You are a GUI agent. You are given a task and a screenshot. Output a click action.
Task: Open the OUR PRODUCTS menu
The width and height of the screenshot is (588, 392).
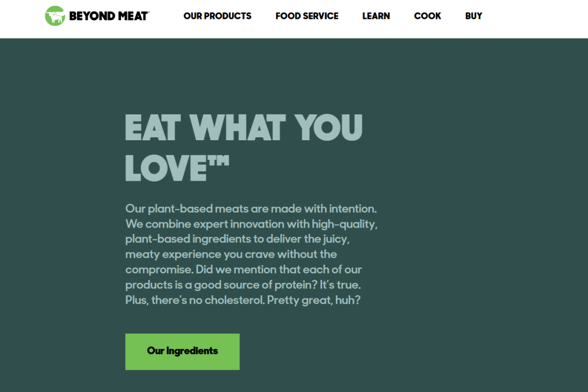(217, 16)
